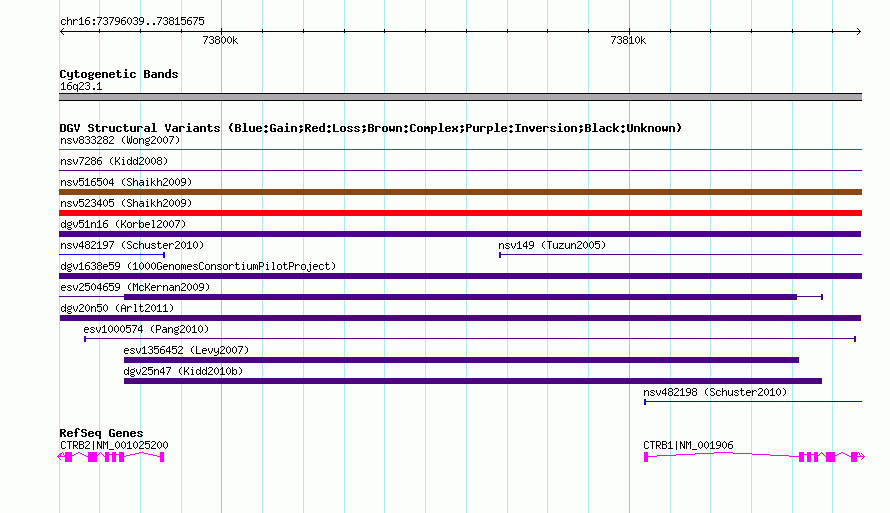This screenshot has width=890, height=513.
Task: Open nsv482197 (Schuster2010) label
Action: click(x=132, y=245)
